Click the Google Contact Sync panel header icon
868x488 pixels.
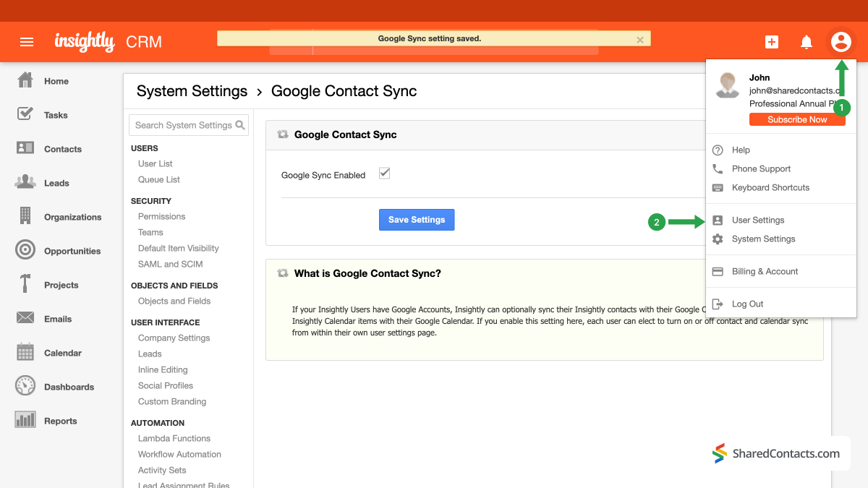pos(283,134)
